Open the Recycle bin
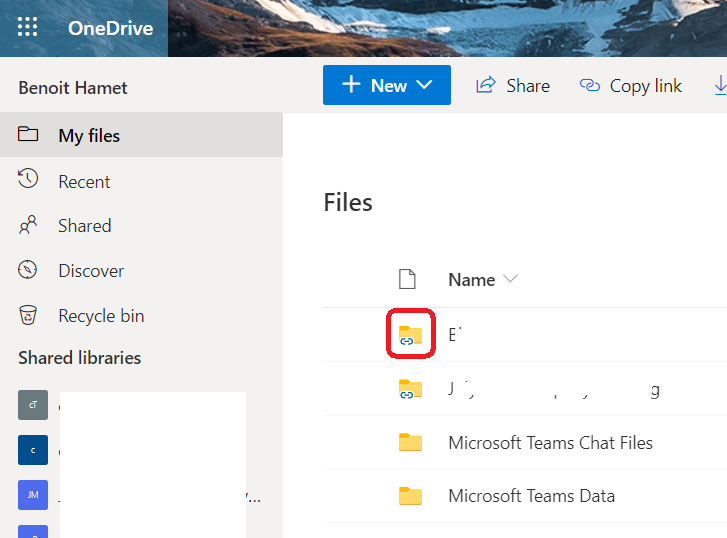This screenshot has height=538, width=727. click(100, 316)
